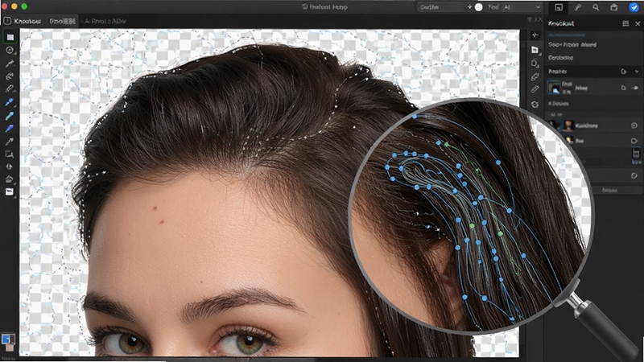Toggle the switch on first layer row
Image resolution: width=644 pixels, height=362 pixels.
[634, 88]
